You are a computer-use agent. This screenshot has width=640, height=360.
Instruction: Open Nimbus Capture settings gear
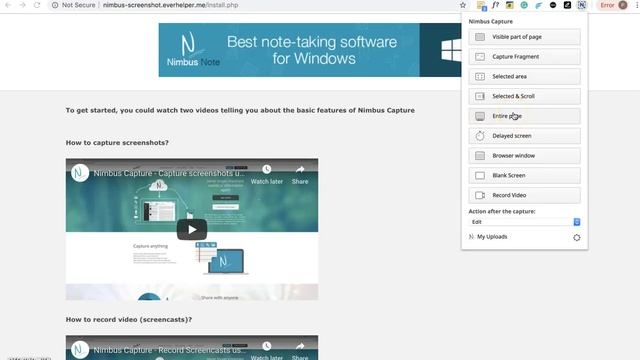pos(576,238)
